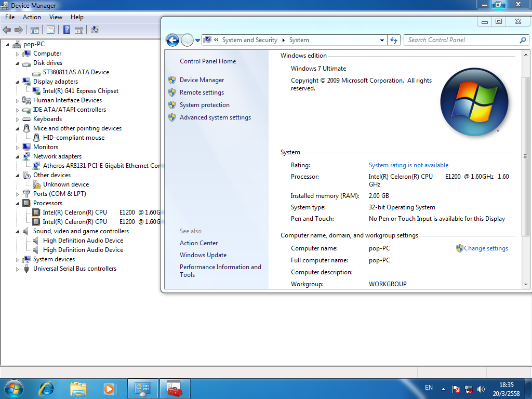Click the Scan for hardware changes icon

[x=95, y=30]
